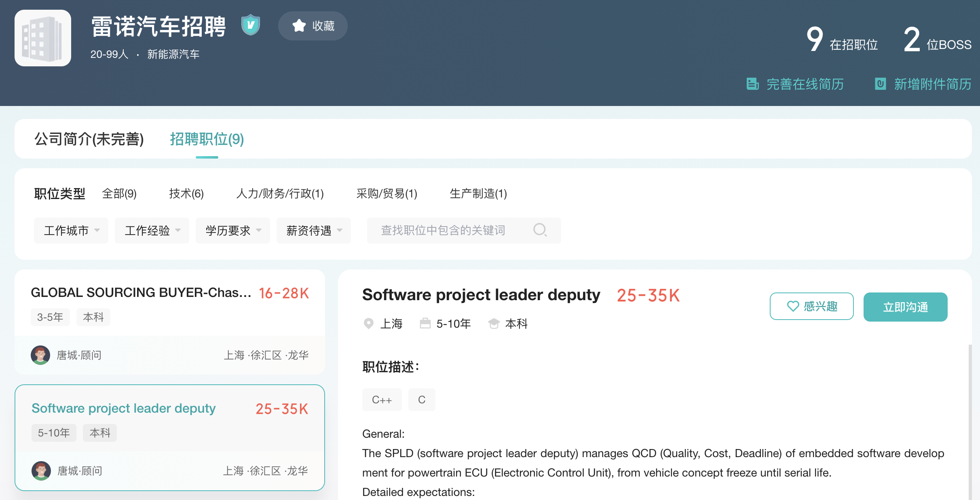The height and width of the screenshot is (500, 980).
Task: Expand the 工作城市 dropdown
Action: 71,231
